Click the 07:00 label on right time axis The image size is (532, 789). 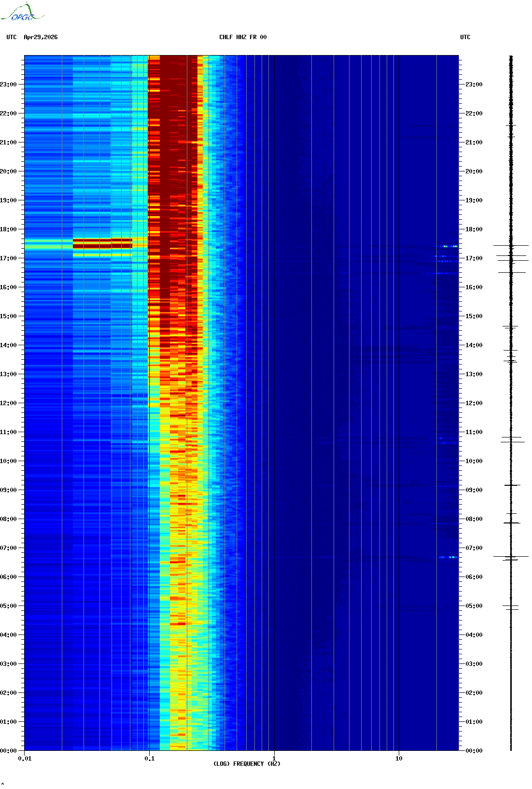(x=474, y=548)
